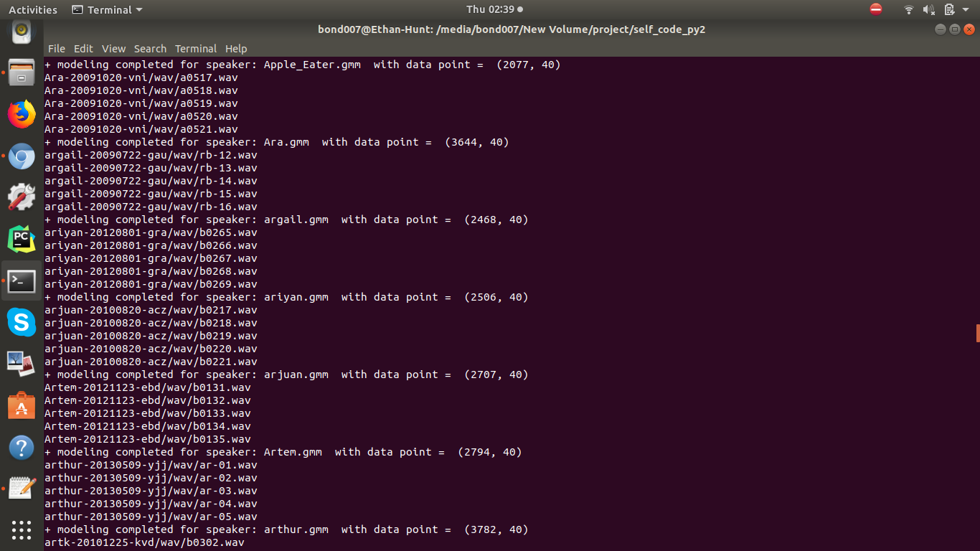Image resolution: width=980 pixels, height=551 pixels.
Task: Click text 'Ara-20091020-vni/wav/a0521.wav'
Action: click(141, 129)
